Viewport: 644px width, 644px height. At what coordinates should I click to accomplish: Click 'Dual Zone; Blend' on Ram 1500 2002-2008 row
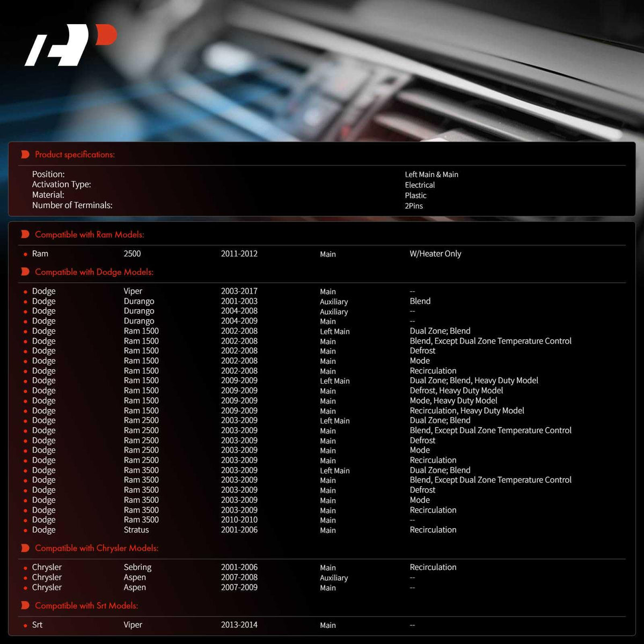click(440, 331)
